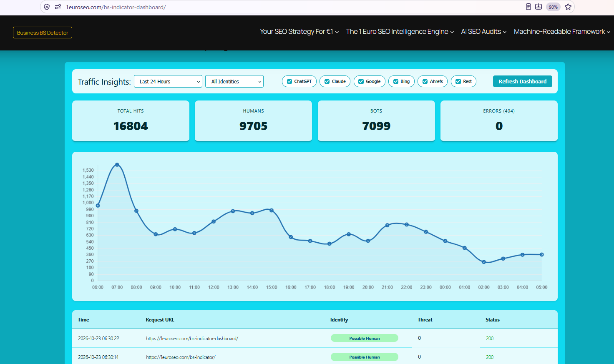Uncheck the ChatGPT filter checkbox
The height and width of the screenshot is (364, 614).
[289, 82]
